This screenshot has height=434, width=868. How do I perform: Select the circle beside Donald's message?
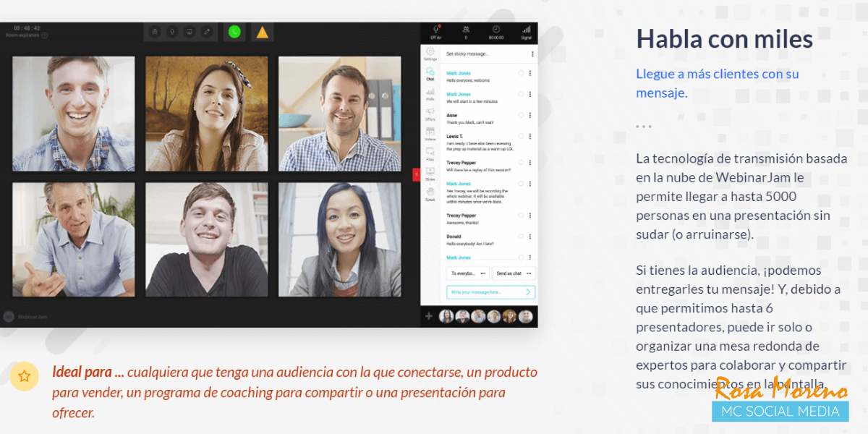pyautogui.click(x=521, y=236)
